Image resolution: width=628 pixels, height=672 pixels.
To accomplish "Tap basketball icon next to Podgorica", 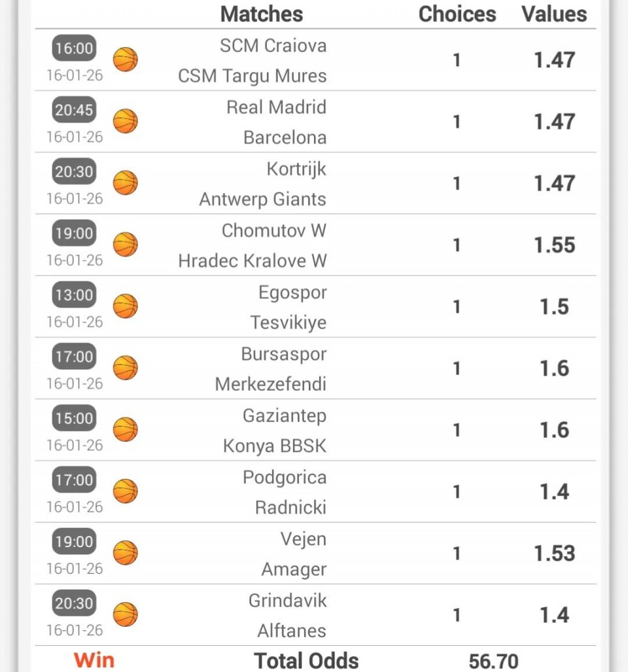I will (126, 491).
